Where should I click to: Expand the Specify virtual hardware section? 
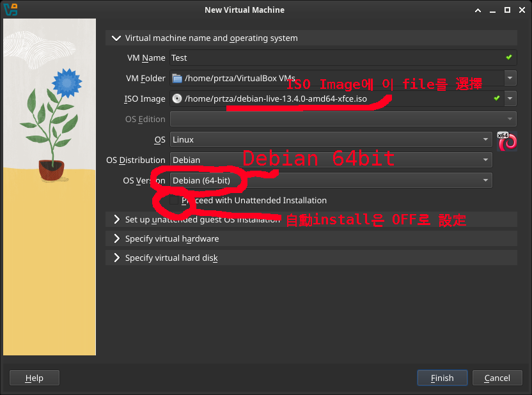116,238
